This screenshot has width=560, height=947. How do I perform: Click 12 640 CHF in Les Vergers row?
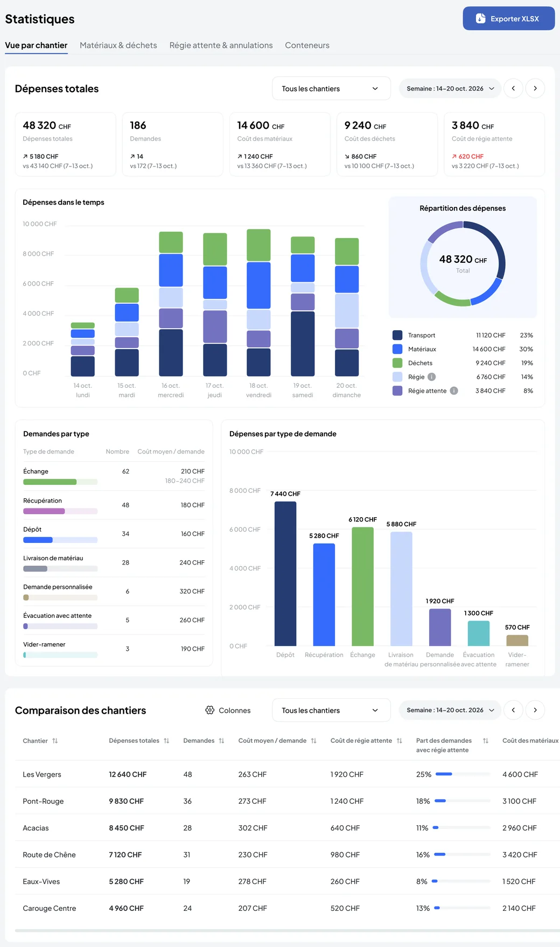(x=128, y=774)
